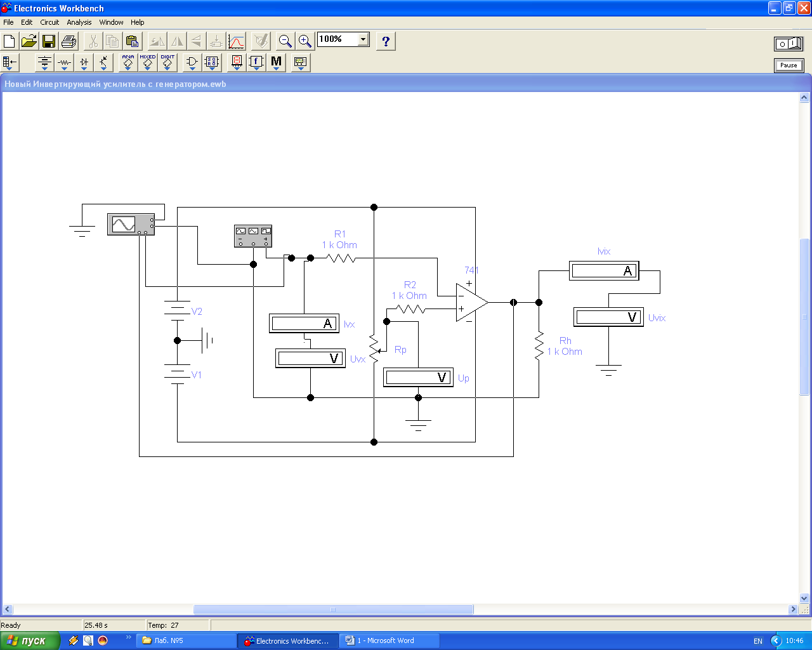Open the File menu
This screenshot has width=812, height=650.
(8, 22)
